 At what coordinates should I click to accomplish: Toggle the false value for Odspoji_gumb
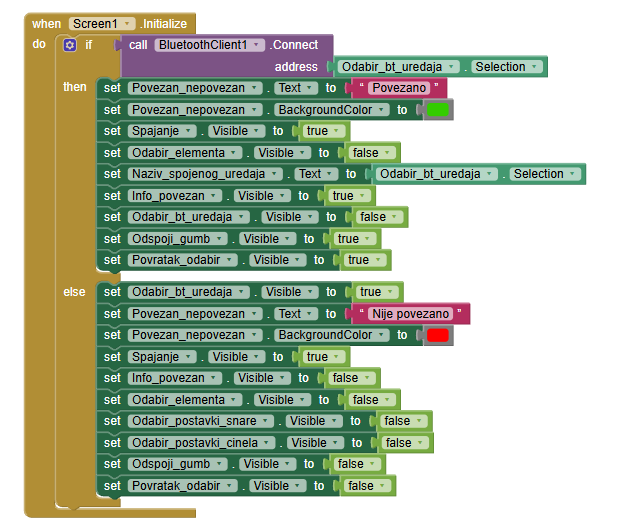tap(355, 464)
